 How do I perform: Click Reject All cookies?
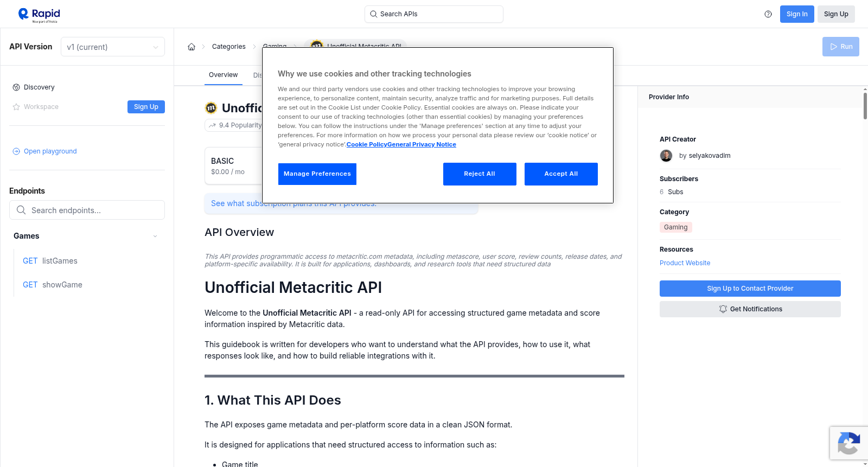pyautogui.click(x=480, y=174)
